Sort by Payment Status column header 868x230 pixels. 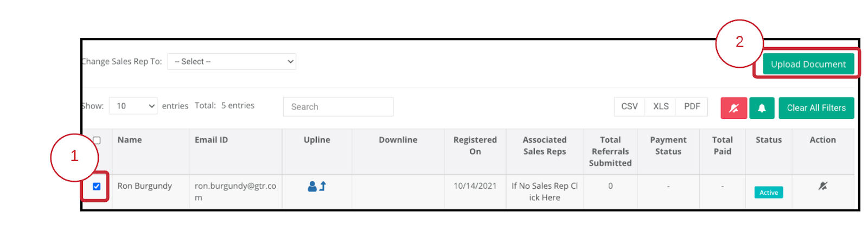pos(668,145)
